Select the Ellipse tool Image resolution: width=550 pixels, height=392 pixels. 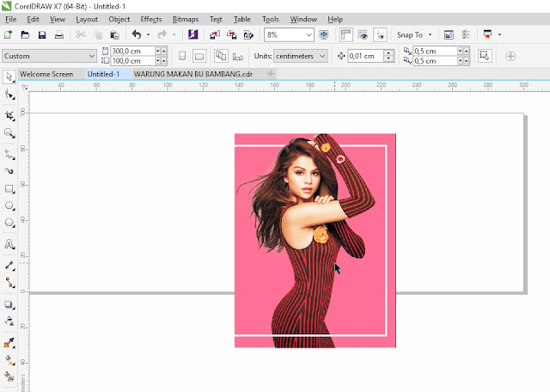9,206
